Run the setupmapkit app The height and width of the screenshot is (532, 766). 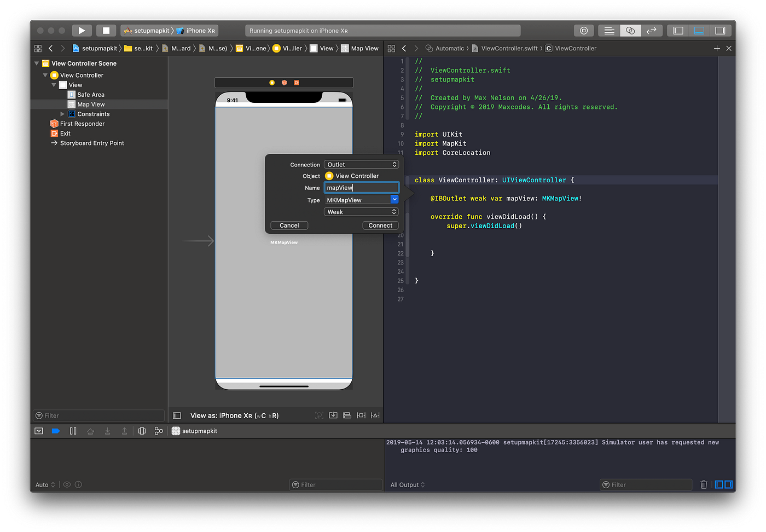point(82,30)
